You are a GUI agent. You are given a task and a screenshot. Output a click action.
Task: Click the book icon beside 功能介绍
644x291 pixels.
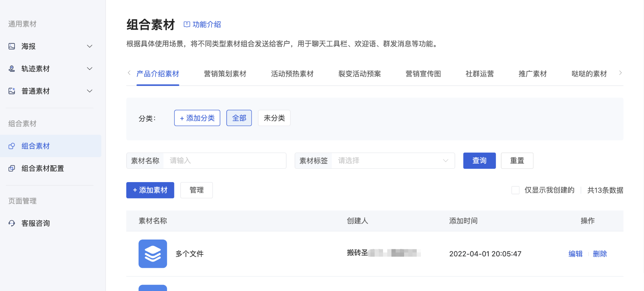187,25
